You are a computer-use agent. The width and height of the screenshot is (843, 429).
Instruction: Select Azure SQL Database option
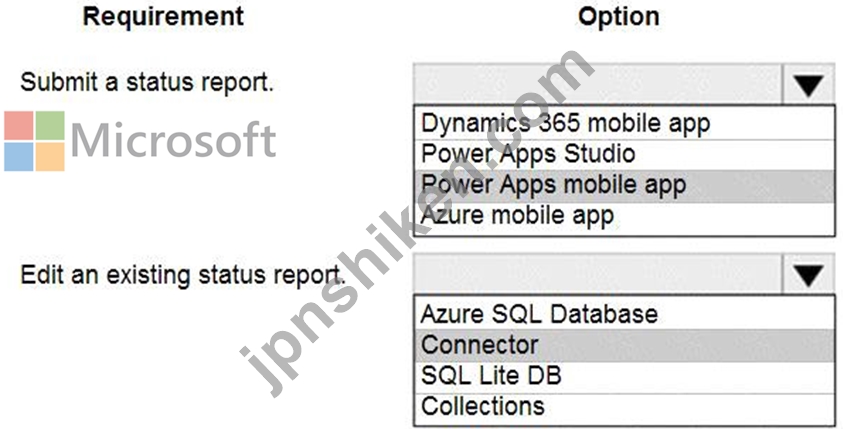[x=624, y=314]
